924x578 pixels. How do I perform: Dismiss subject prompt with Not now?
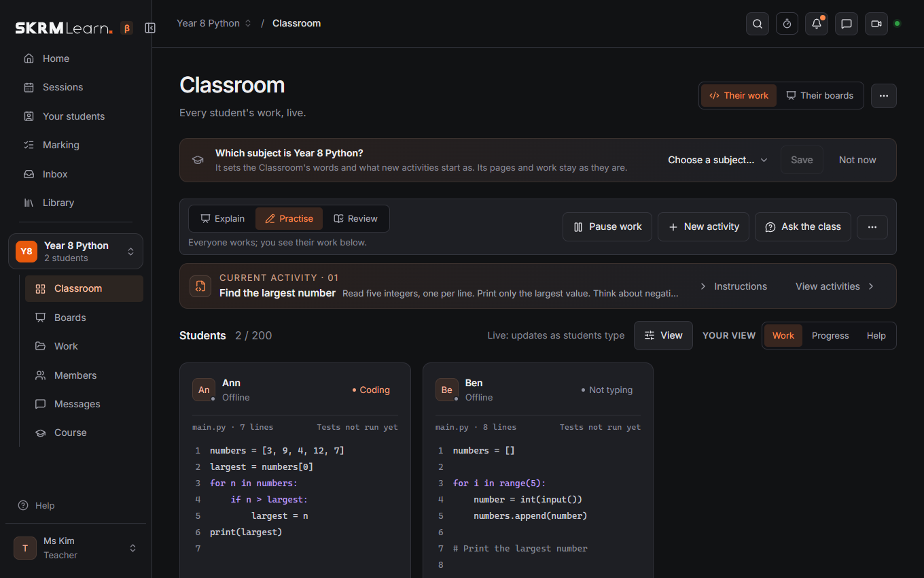pos(857,160)
